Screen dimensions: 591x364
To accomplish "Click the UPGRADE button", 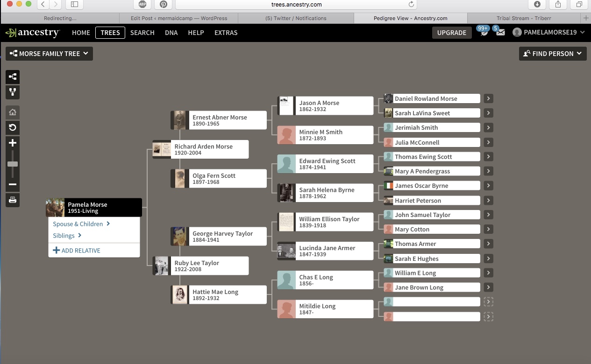I will pyautogui.click(x=451, y=33).
